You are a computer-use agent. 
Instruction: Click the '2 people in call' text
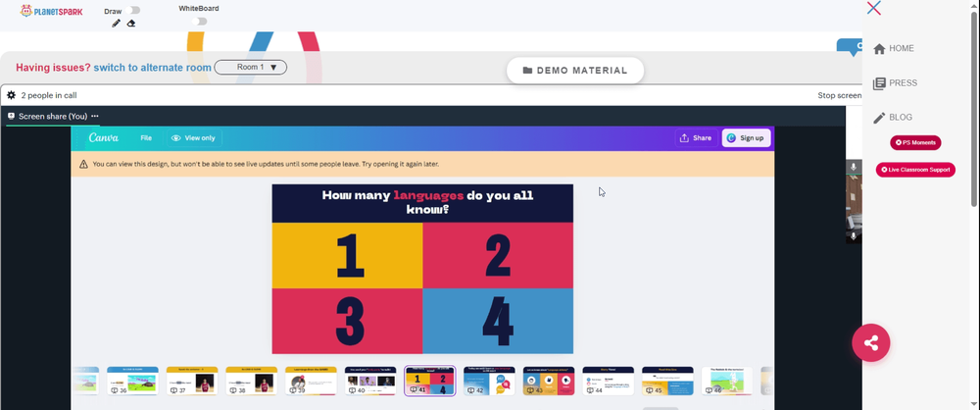coord(49,96)
